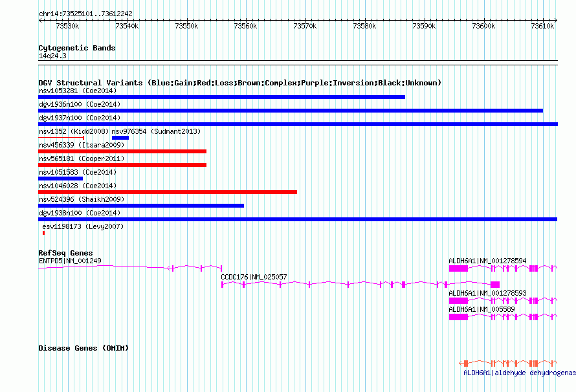This screenshot has height=392, width=576.
Task: Click the 73550k ruler tick label
Action: 186,26
